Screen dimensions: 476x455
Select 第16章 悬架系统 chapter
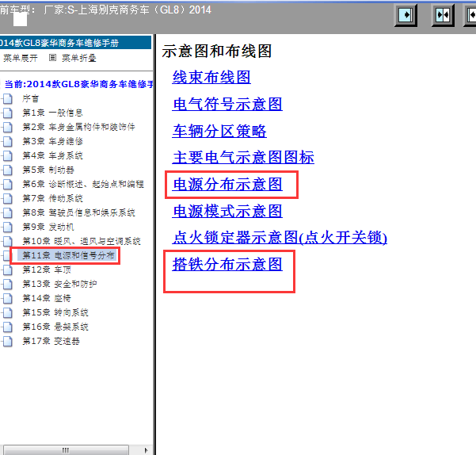click(55, 327)
